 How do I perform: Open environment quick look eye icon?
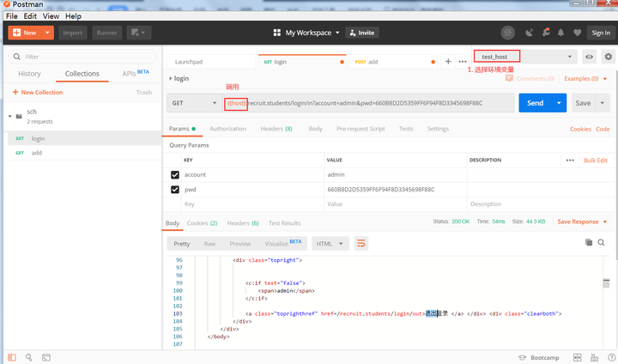click(x=589, y=57)
